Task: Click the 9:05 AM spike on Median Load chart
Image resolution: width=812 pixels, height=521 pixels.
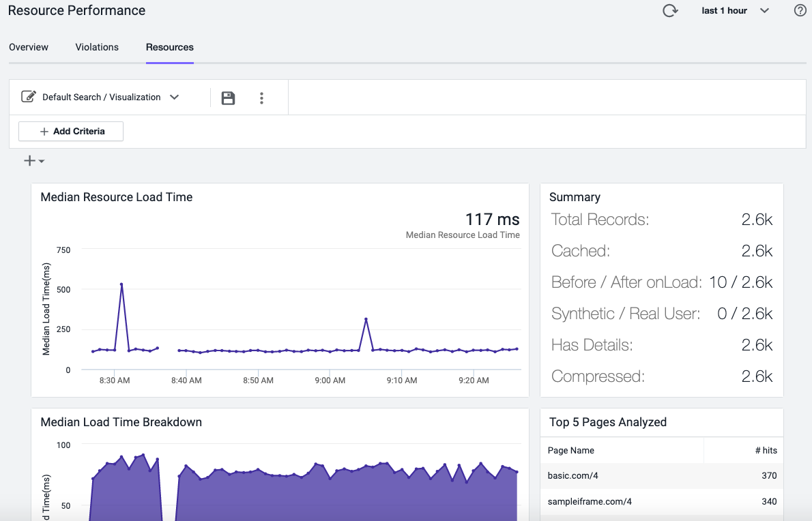Action: click(x=366, y=319)
